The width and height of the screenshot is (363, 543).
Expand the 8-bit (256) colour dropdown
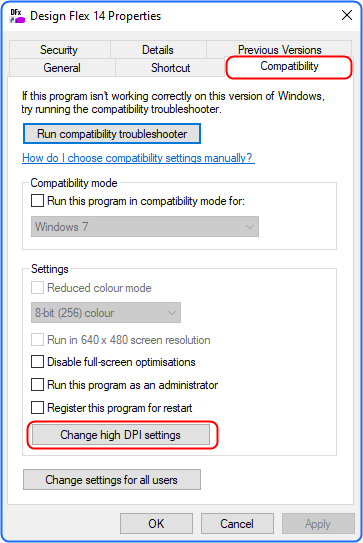coord(106,313)
